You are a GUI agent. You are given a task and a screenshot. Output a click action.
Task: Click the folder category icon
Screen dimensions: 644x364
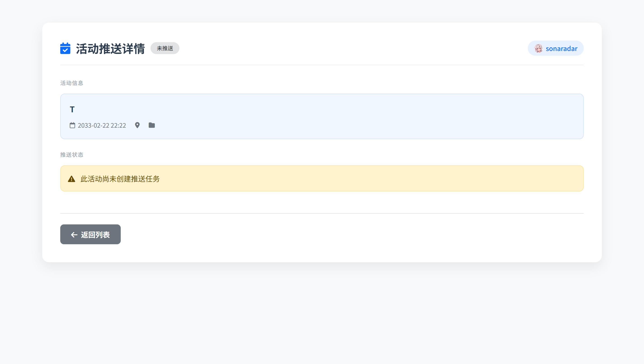click(x=152, y=125)
